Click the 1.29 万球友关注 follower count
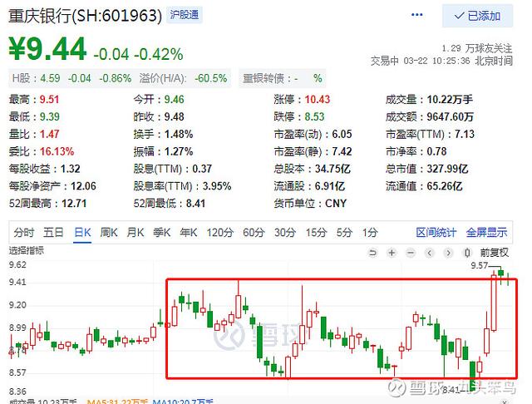This screenshot has width=532, height=404. click(x=477, y=48)
